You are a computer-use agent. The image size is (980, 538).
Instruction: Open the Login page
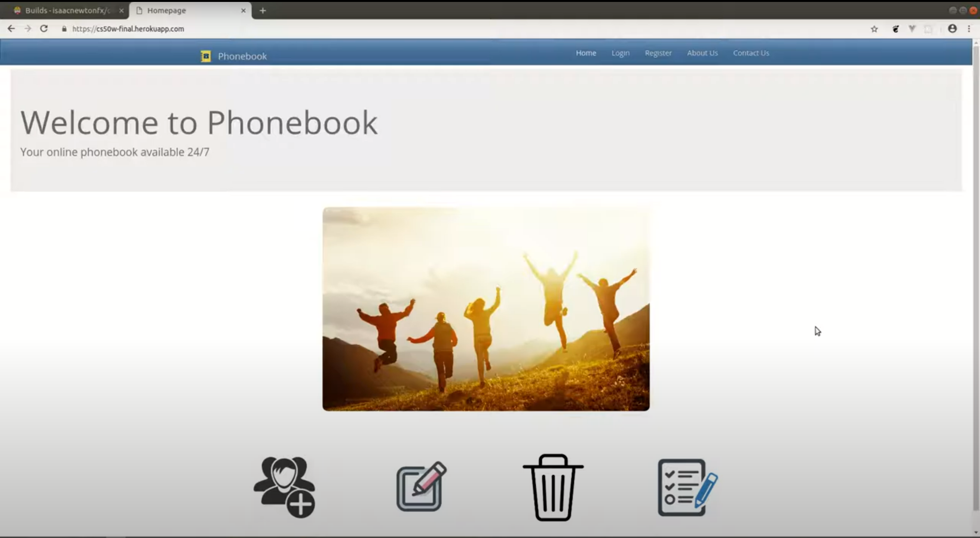point(620,53)
